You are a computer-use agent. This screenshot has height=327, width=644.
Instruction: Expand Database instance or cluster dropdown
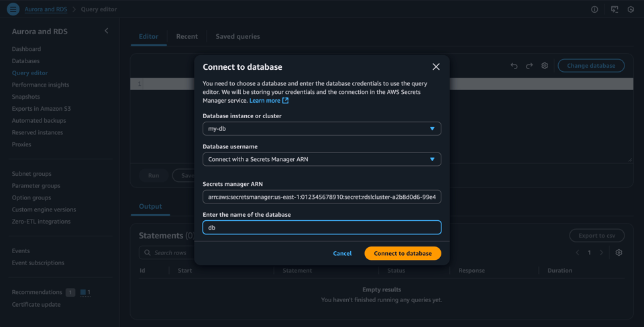point(321,128)
